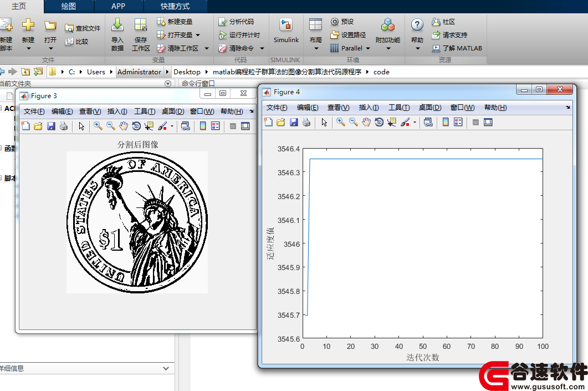Click 设置路径 in the ribbon
The width and height of the screenshot is (588, 391).
[x=348, y=35]
